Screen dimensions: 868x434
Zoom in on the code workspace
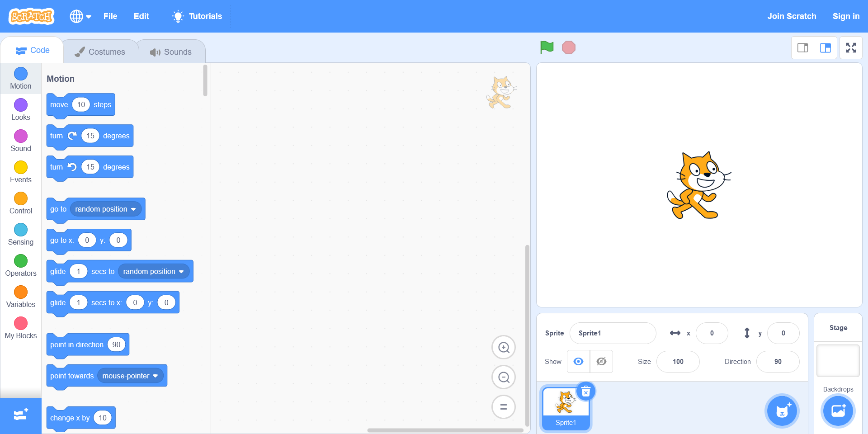coord(504,347)
